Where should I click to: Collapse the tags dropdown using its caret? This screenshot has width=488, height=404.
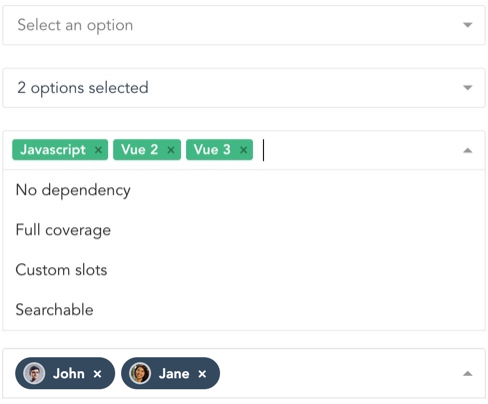pos(468,150)
